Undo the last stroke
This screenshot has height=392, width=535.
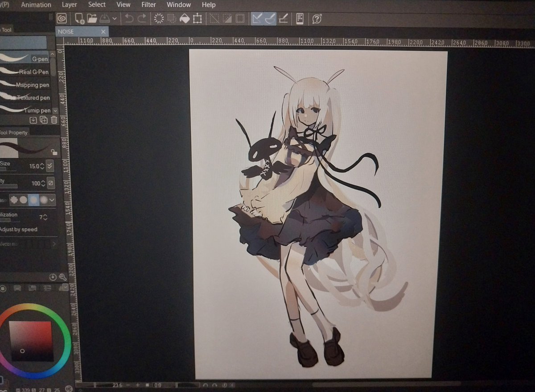(x=129, y=18)
